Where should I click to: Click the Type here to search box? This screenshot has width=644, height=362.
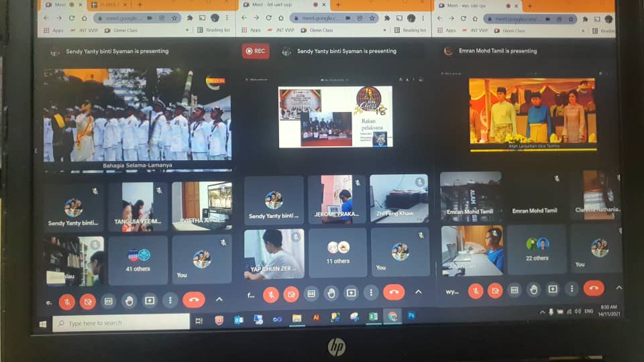pos(121,323)
